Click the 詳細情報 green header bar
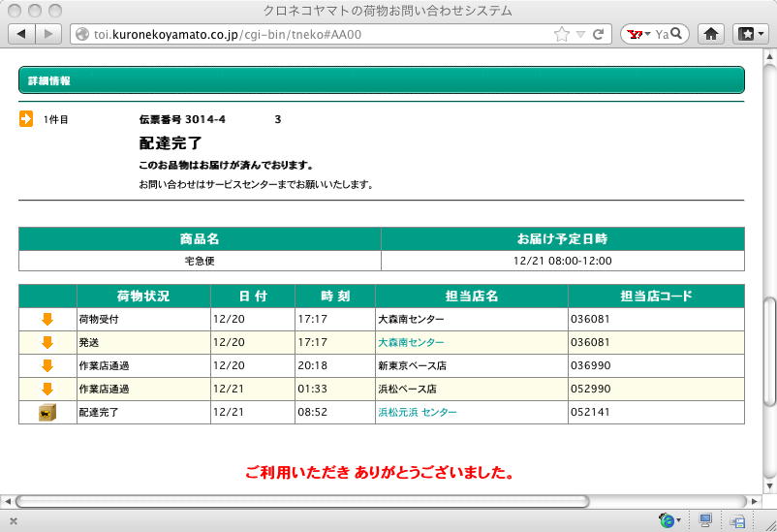Screen dimensions: 777x532 382,79
